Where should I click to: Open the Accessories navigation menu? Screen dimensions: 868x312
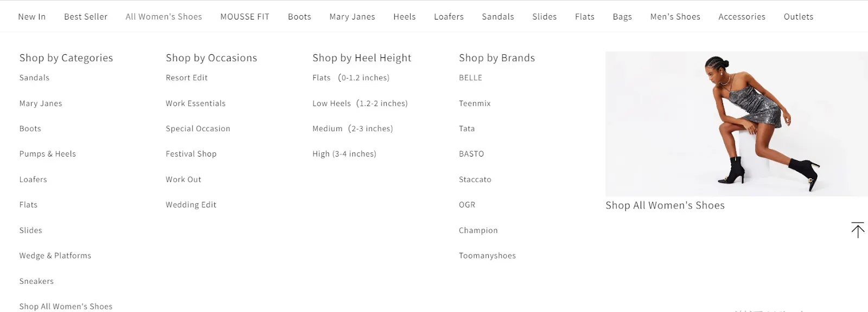pos(742,17)
